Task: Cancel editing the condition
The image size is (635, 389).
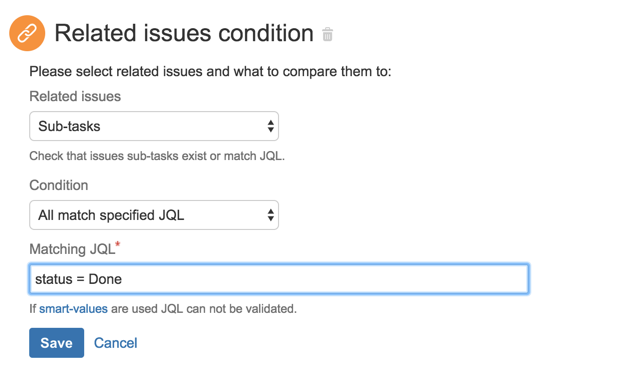Action: [116, 343]
